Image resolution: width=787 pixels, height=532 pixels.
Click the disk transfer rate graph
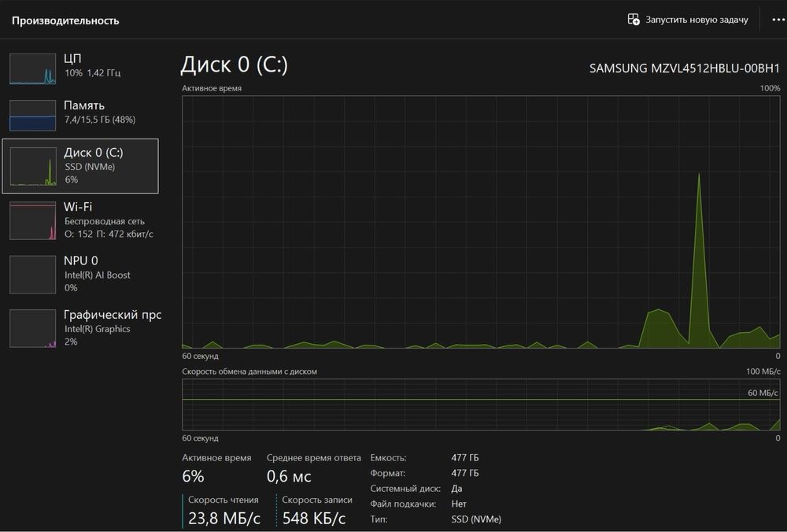[x=481, y=405]
